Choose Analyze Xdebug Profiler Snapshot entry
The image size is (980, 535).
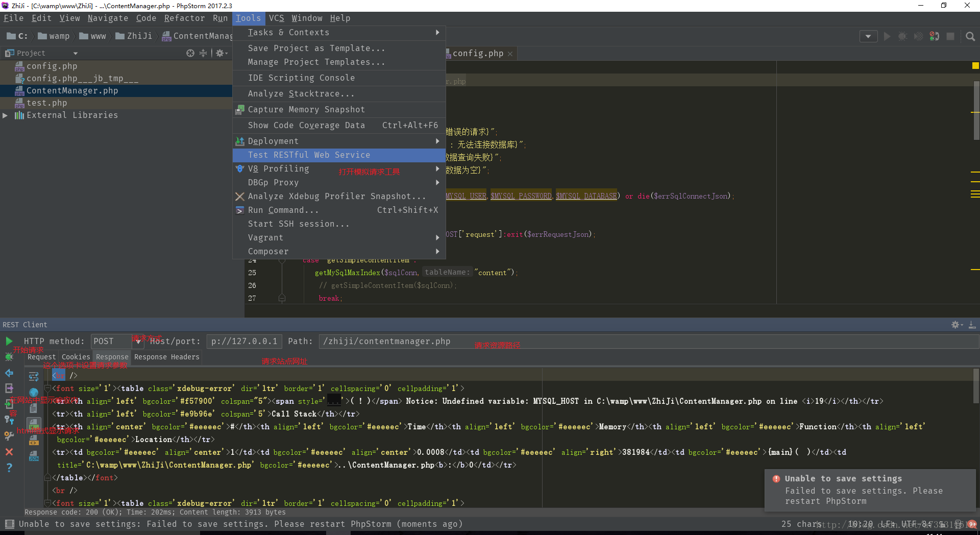(x=339, y=197)
